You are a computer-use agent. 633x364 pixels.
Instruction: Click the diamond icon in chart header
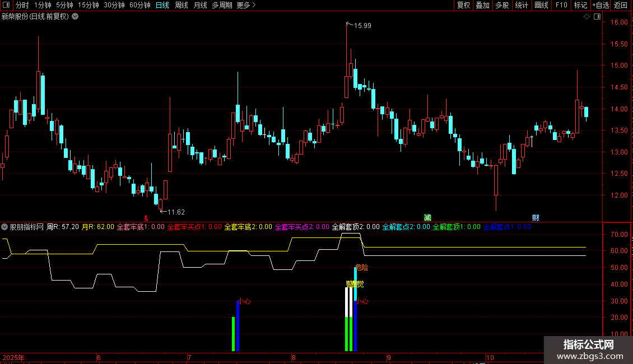coord(587,17)
